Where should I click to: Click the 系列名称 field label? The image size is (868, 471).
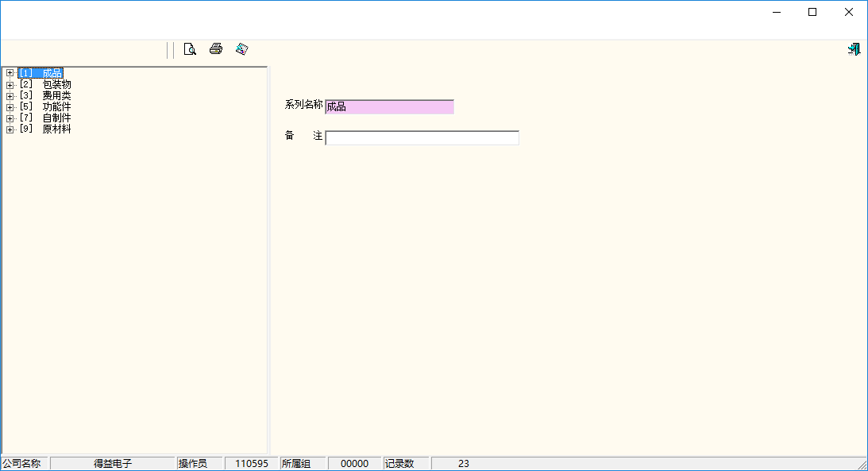[x=304, y=105]
